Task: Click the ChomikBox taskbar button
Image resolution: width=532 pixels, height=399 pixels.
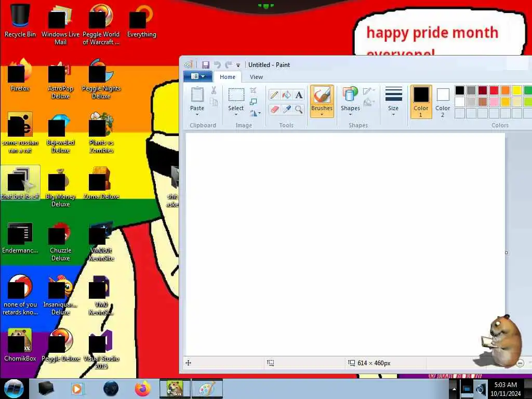Action: pyautogui.click(x=175, y=389)
